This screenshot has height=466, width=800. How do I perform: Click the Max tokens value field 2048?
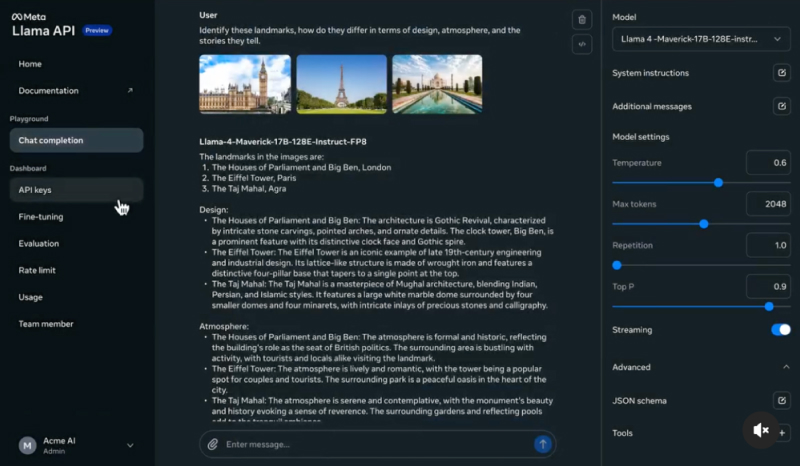point(768,204)
